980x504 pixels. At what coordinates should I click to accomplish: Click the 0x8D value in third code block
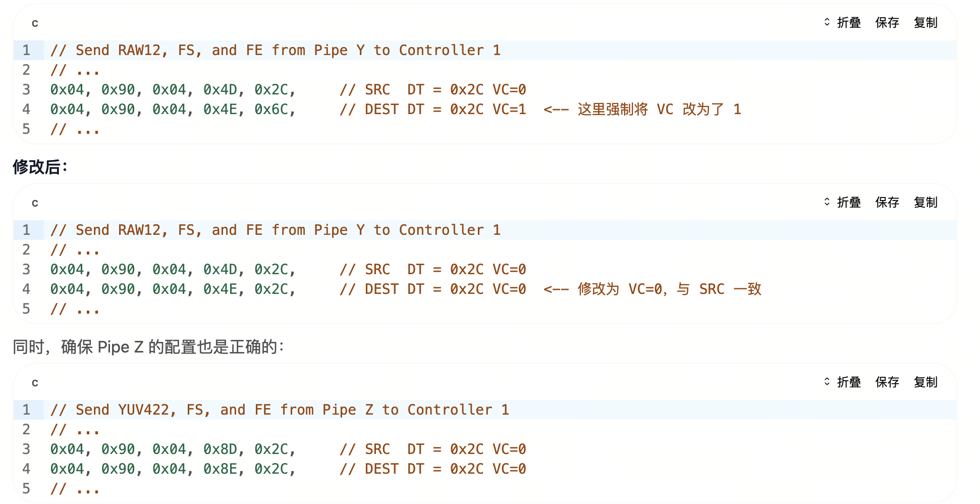pyautogui.click(x=221, y=449)
